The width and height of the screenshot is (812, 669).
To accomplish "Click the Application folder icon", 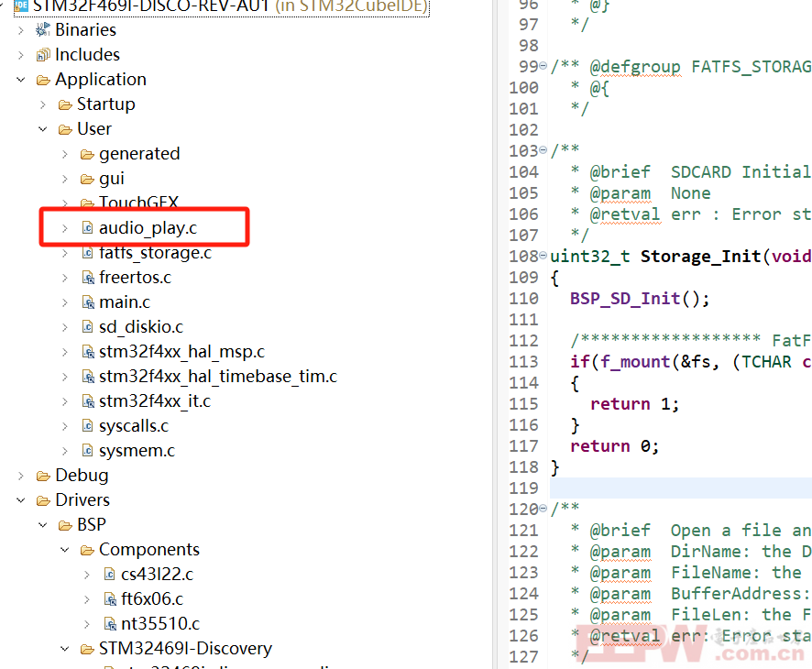I will (43, 80).
